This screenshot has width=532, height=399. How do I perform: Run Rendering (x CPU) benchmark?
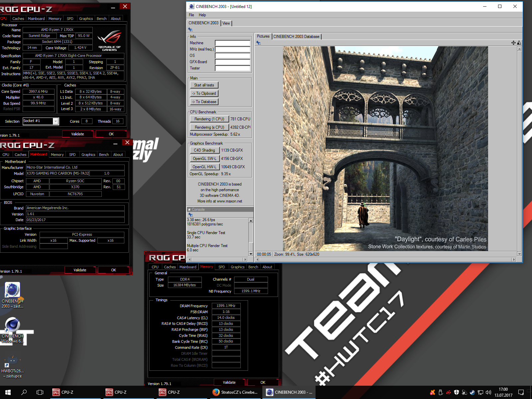pyautogui.click(x=209, y=127)
